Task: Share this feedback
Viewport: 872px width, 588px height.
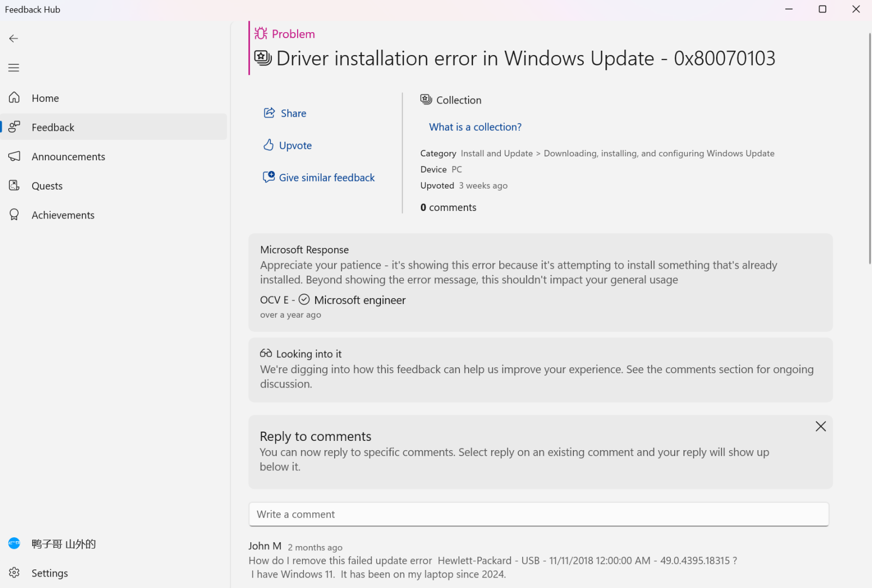Action: [x=285, y=113]
